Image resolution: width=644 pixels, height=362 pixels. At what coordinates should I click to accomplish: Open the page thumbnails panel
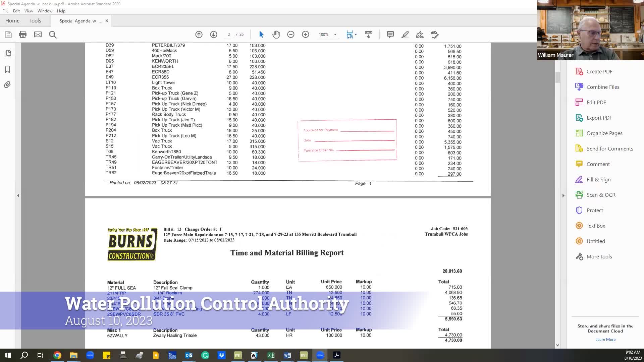tap(7, 54)
